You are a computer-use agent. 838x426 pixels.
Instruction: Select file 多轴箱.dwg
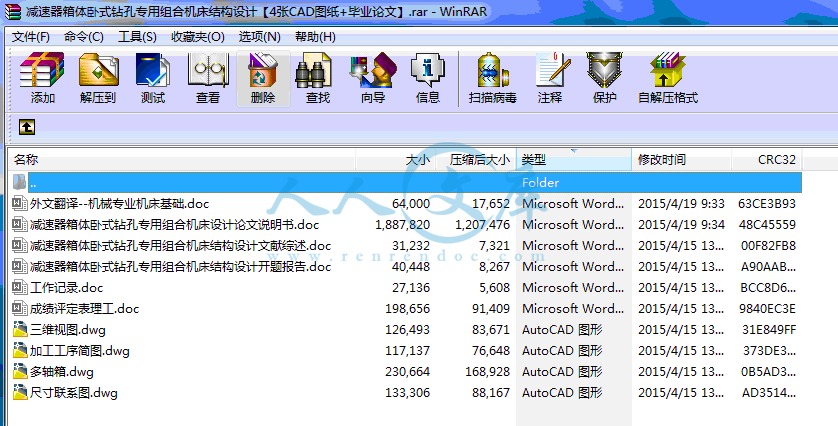[61, 371]
